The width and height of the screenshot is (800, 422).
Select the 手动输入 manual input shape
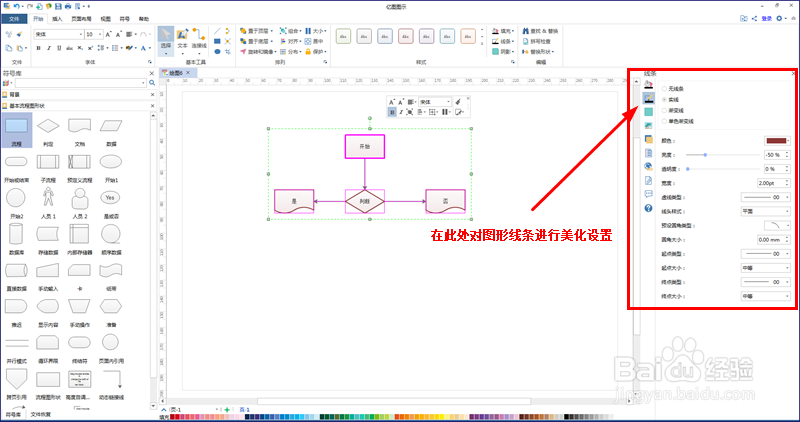(x=48, y=275)
